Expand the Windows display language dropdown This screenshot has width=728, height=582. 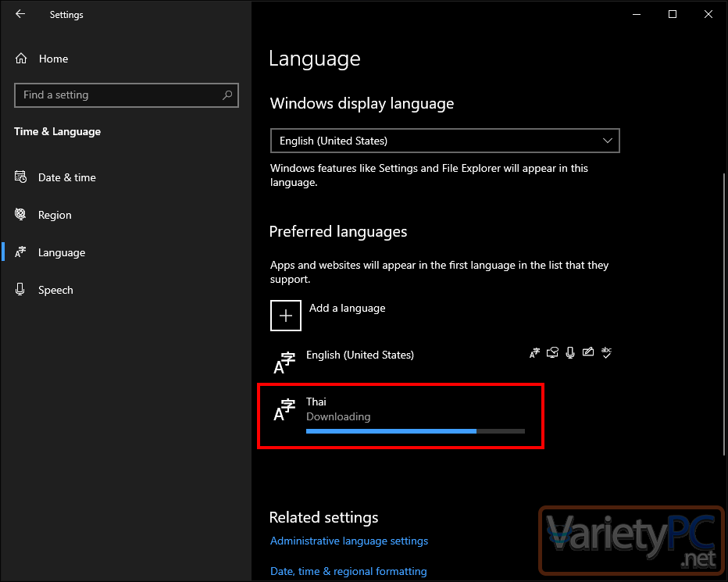click(x=444, y=141)
